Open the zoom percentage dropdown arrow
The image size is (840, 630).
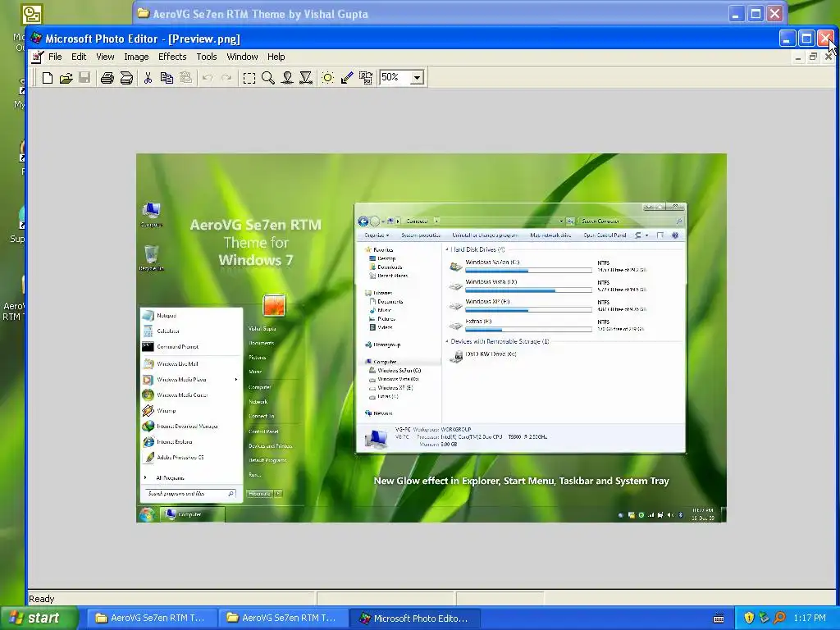click(417, 78)
